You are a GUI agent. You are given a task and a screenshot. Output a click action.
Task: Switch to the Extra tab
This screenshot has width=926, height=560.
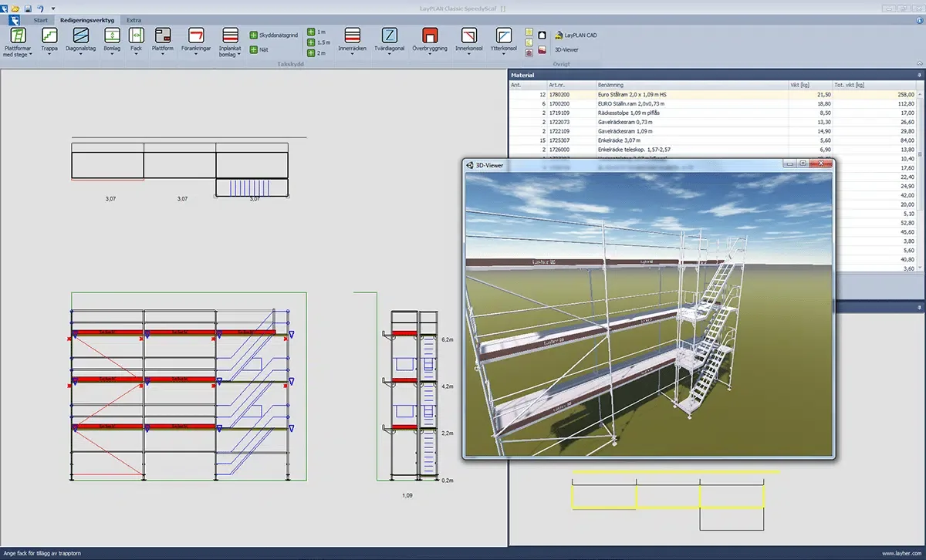(134, 19)
